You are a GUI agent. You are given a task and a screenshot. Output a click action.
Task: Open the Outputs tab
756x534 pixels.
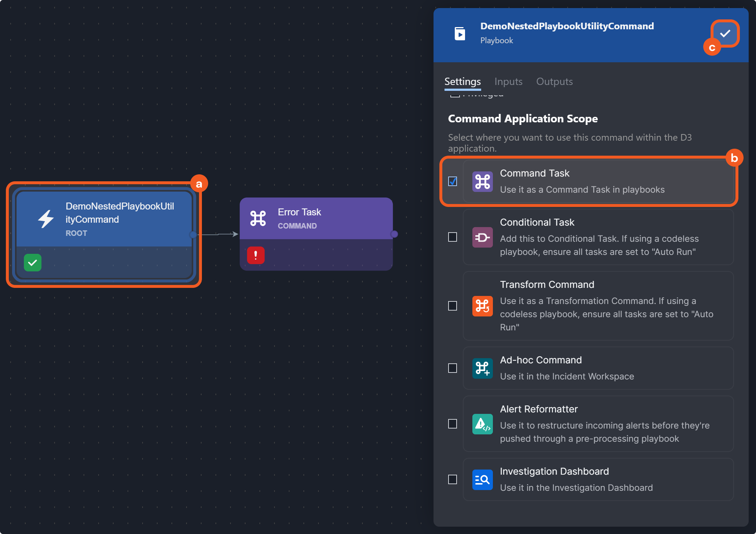(x=554, y=81)
